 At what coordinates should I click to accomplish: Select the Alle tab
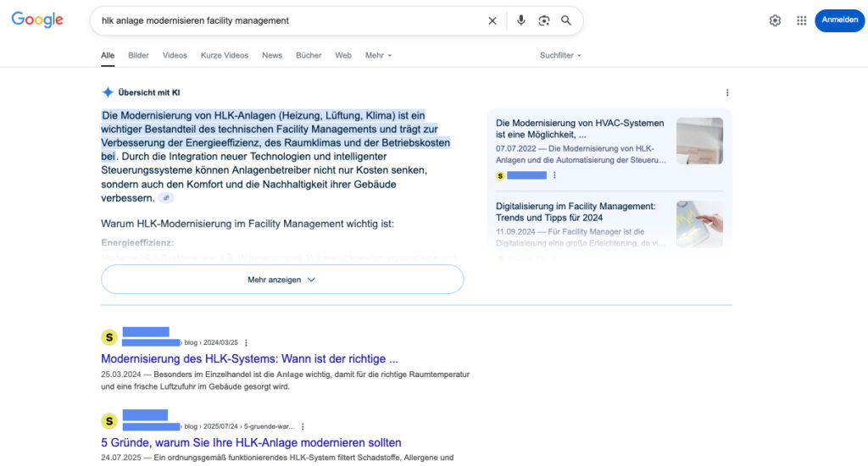108,55
